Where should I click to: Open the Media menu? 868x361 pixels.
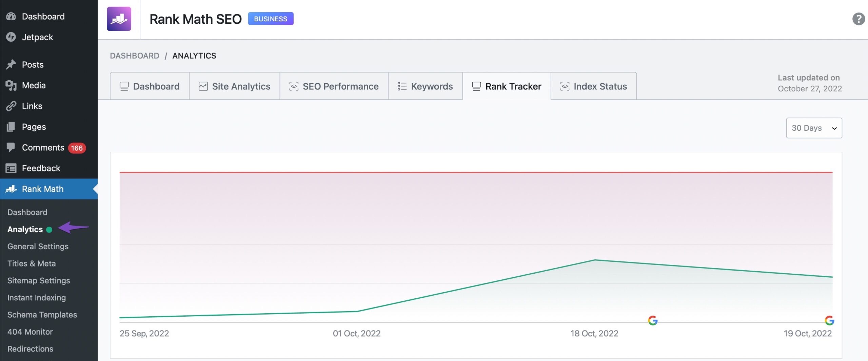[49, 85]
